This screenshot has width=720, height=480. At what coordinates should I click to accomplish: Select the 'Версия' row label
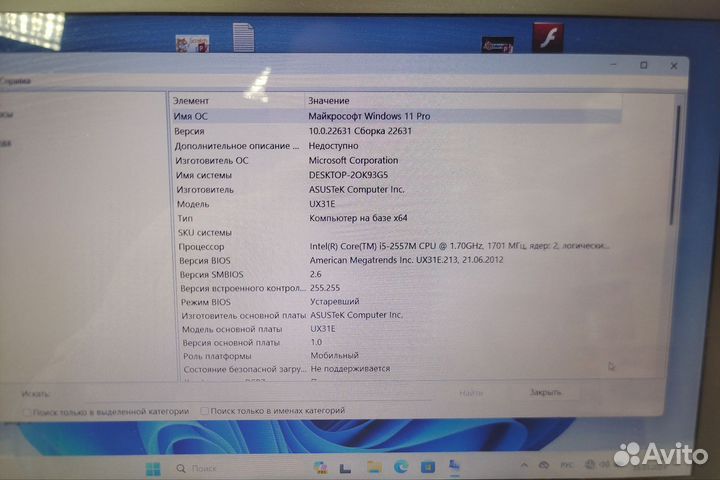click(189, 131)
